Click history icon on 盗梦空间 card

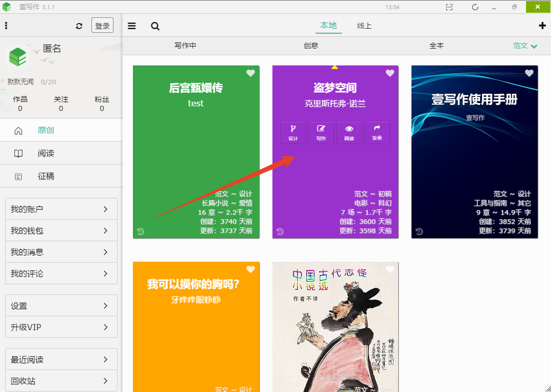[x=280, y=232]
